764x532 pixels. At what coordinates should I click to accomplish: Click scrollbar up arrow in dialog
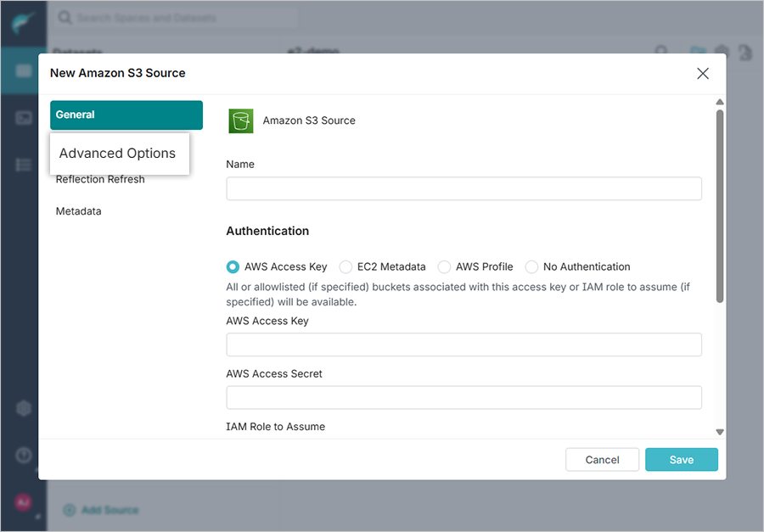click(x=720, y=102)
